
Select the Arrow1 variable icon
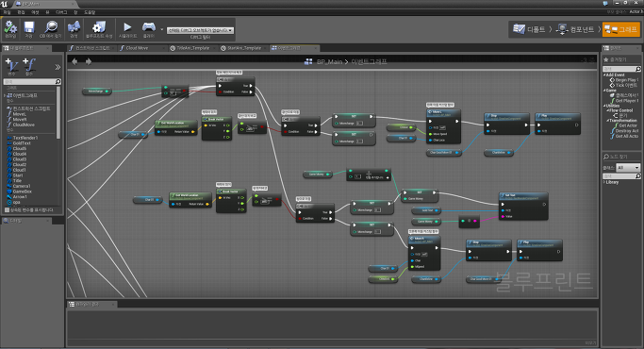[x=9, y=197]
